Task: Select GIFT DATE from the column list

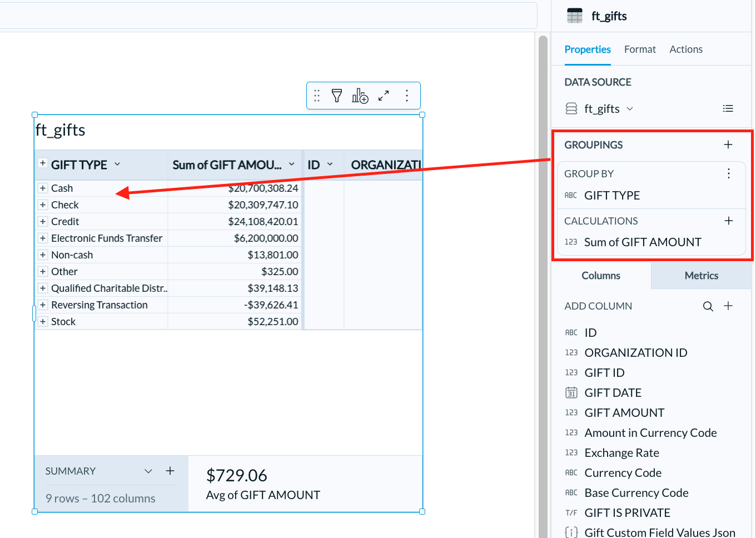Action: pos(613,392)
